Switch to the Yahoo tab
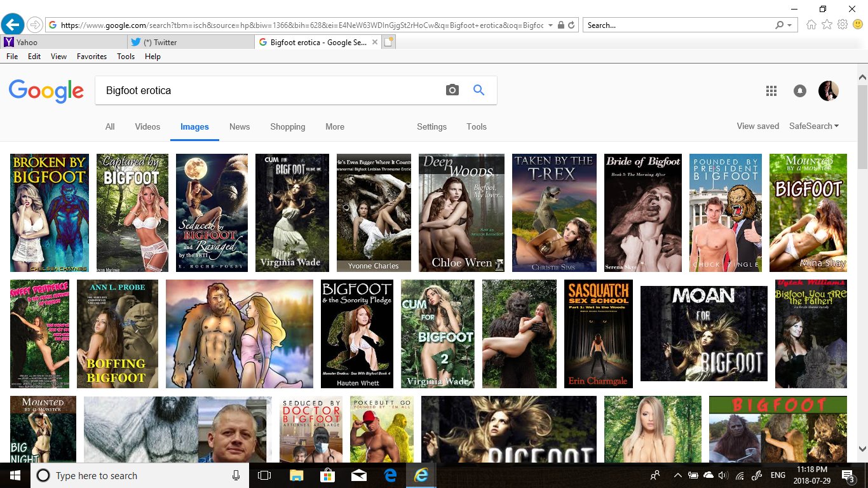 click(x=64, y=42)
